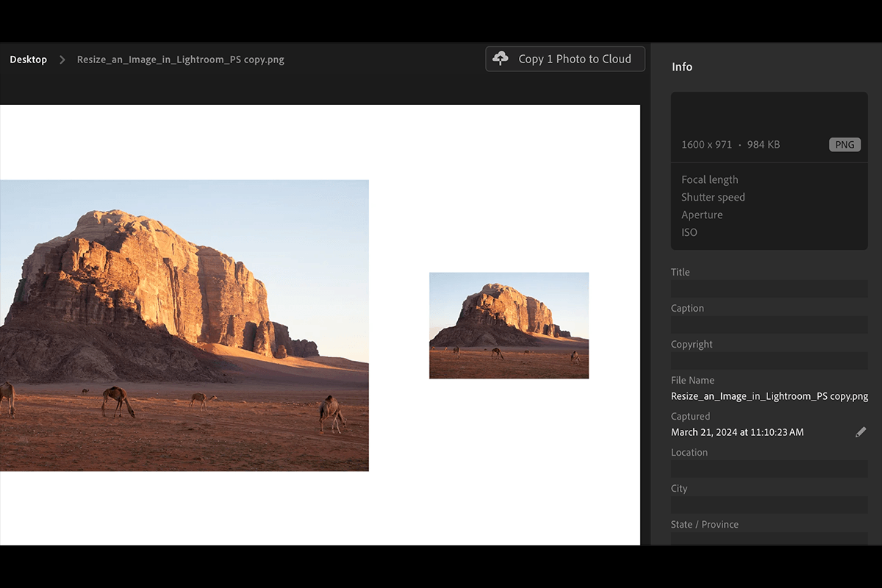The image size is (882, 588).
Task: Click the Caption input field
Action: pos(769,324)
